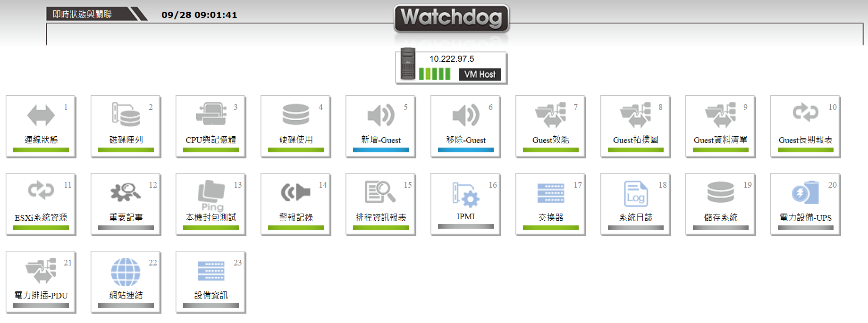868x323 pixels.
Task: Open the 系統日誌 Log tile
Action: [636, 204]
